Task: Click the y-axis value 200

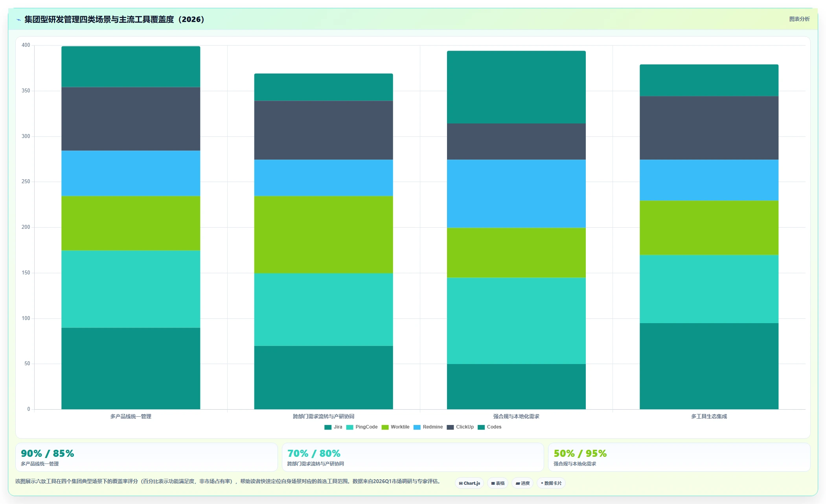Action: click(x=26, y=227)
